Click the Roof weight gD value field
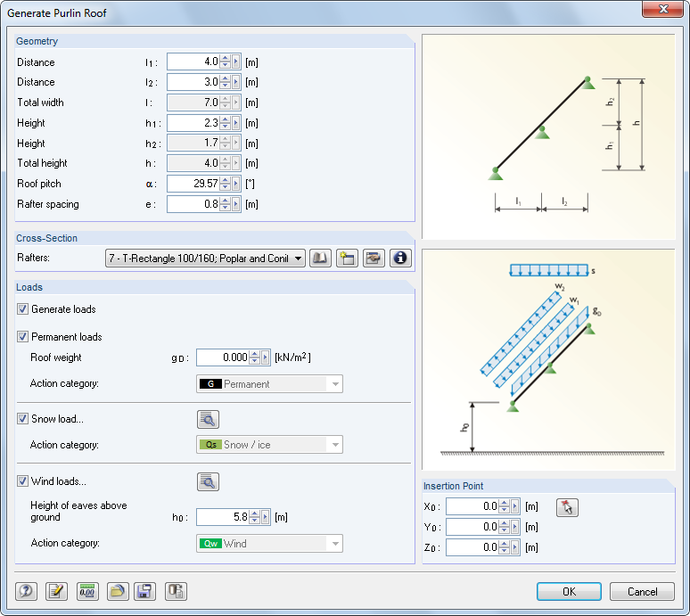690x616 pixels. [x=223, y=357]
